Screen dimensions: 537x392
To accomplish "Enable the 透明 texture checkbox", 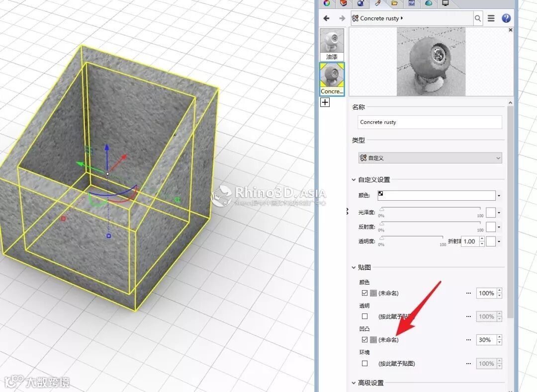I will coord(365,316).
